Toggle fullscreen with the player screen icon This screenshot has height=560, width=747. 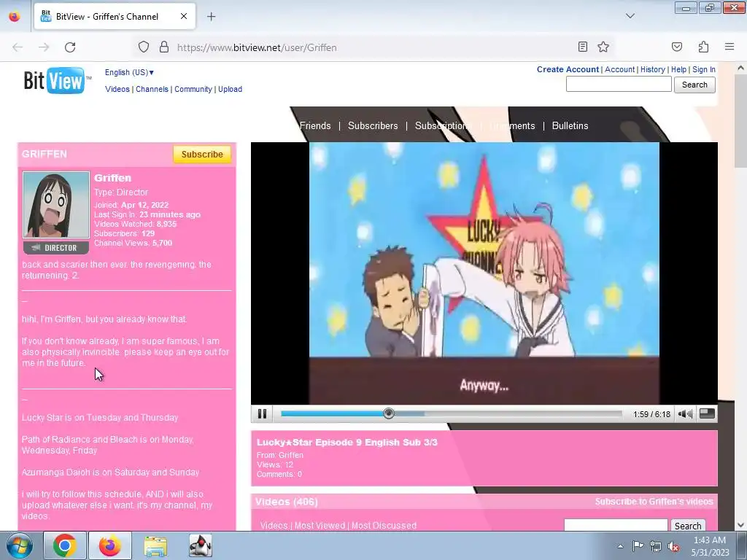tap(707, 413)
